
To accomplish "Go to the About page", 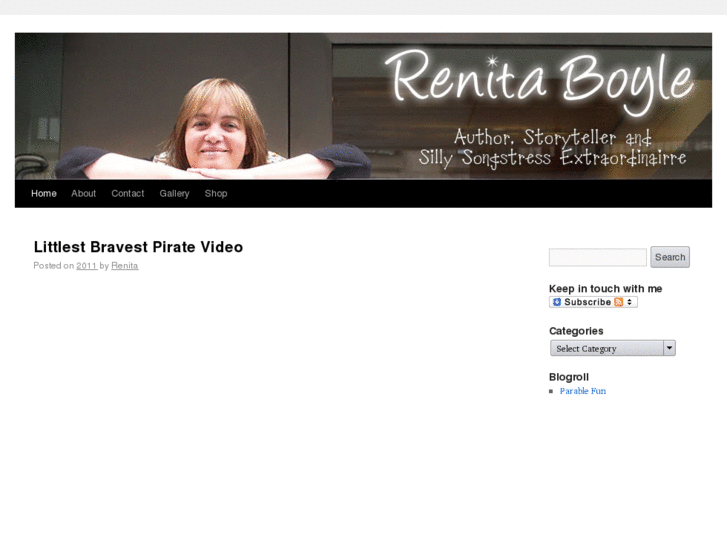I will [83, 193].
